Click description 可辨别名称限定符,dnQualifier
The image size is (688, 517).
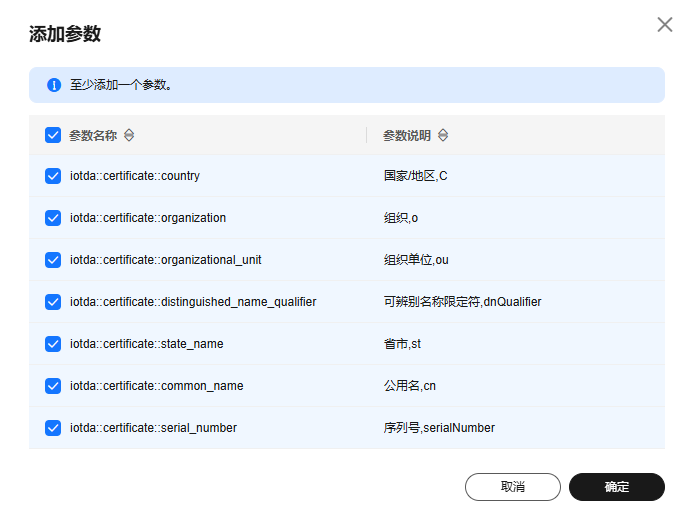[x=462, y=302]
